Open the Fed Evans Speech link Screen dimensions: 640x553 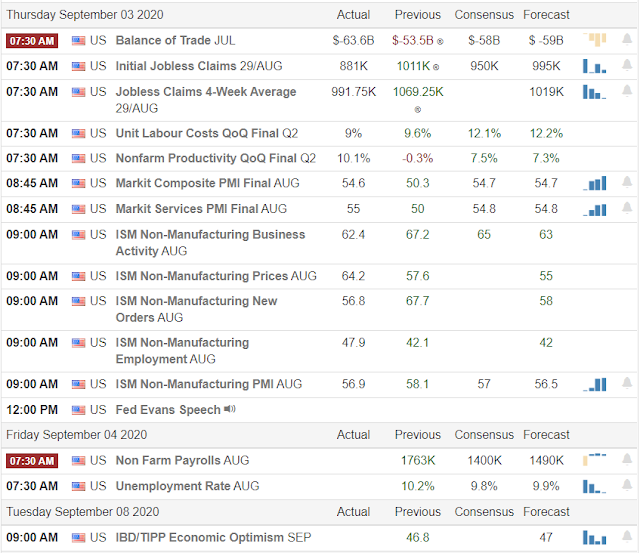(168, 410)
